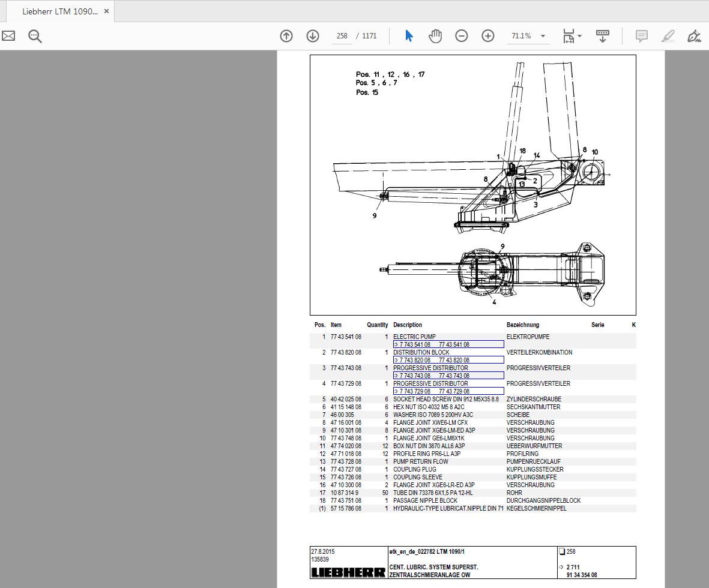Viewport: 709px width, 588px height.
Task: Click the page number field showing 258
Action: click(x=342, y=36)
